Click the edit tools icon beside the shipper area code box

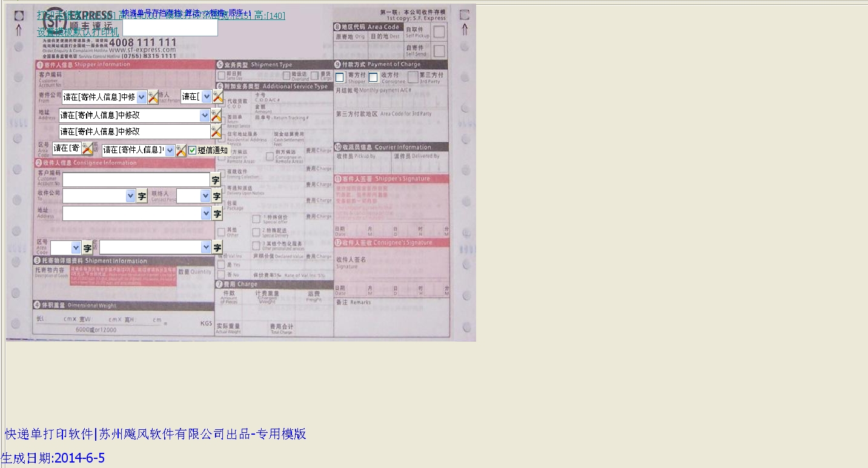click(88, 148)
